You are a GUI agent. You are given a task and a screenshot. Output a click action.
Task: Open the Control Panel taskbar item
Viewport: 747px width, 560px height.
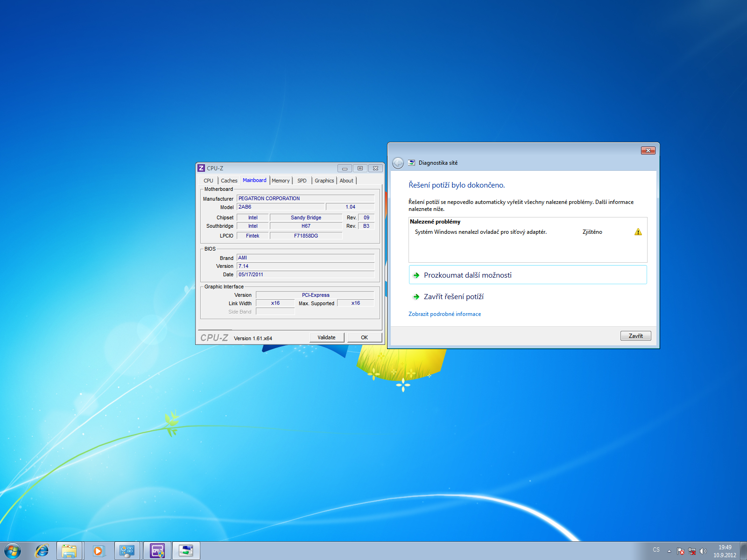[x=127, y=551]
